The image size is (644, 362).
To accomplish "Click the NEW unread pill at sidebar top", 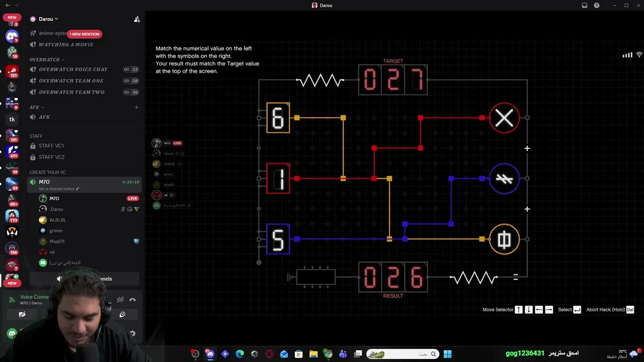I will pos(12,17).
